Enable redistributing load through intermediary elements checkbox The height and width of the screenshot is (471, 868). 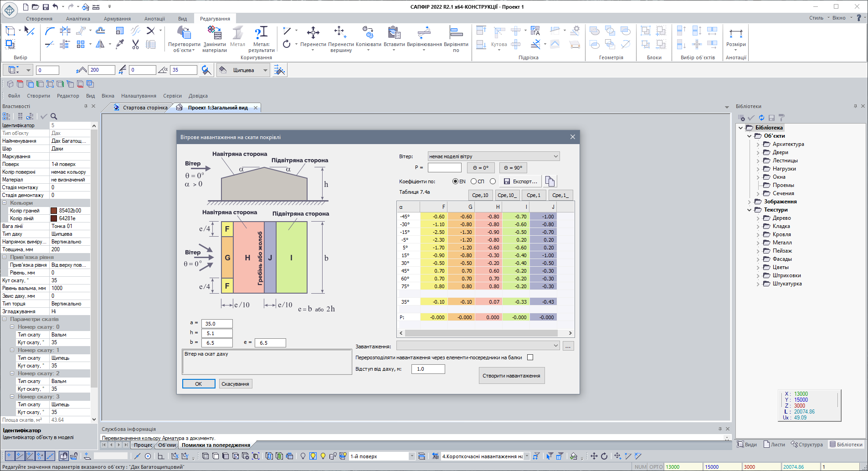click(530, 357)
